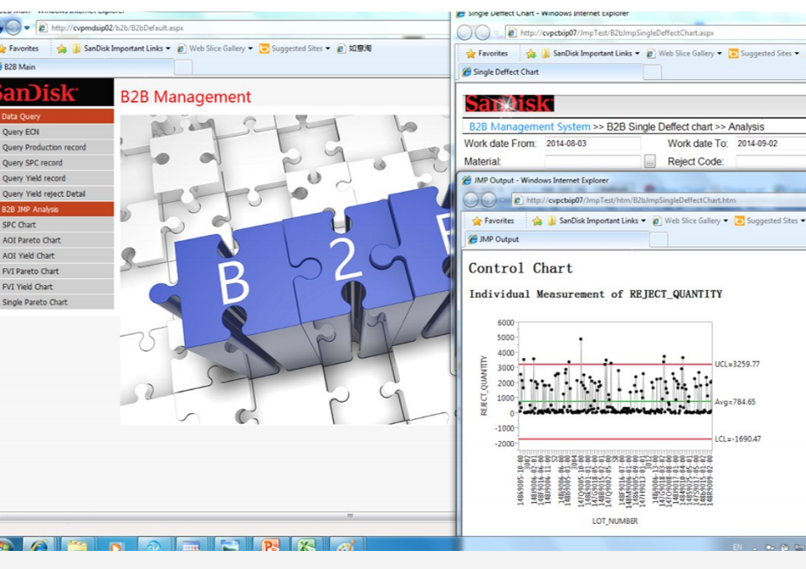Open Windows Explorer folder in taskbar
Image resolution: width=806 pixels, height=569 pixels.
point(77,548)
